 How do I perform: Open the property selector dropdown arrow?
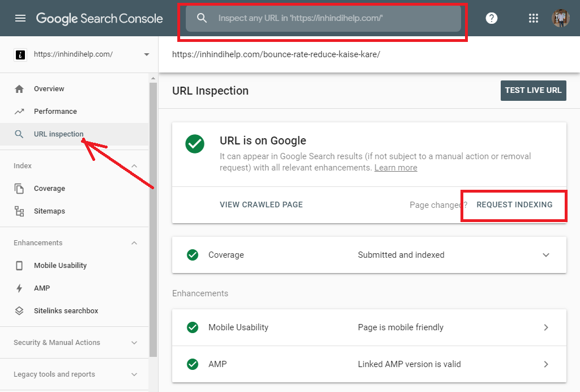tap(147, 54)
